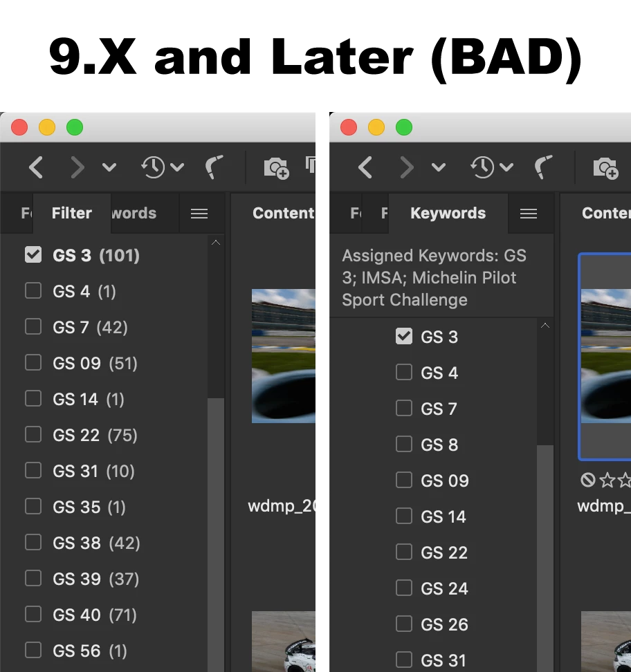Check GS 22 keyword box

click(403, 552)
